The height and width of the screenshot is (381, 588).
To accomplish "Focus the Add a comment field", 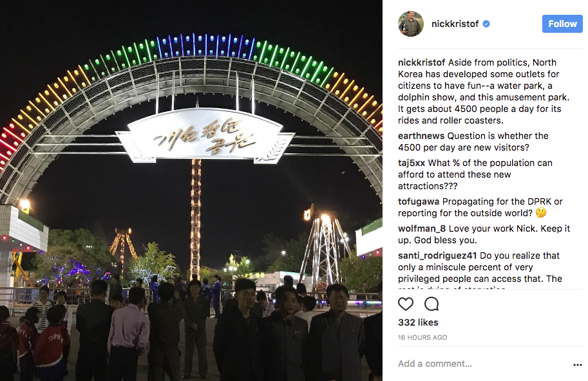I will click(x=484, y=364).
